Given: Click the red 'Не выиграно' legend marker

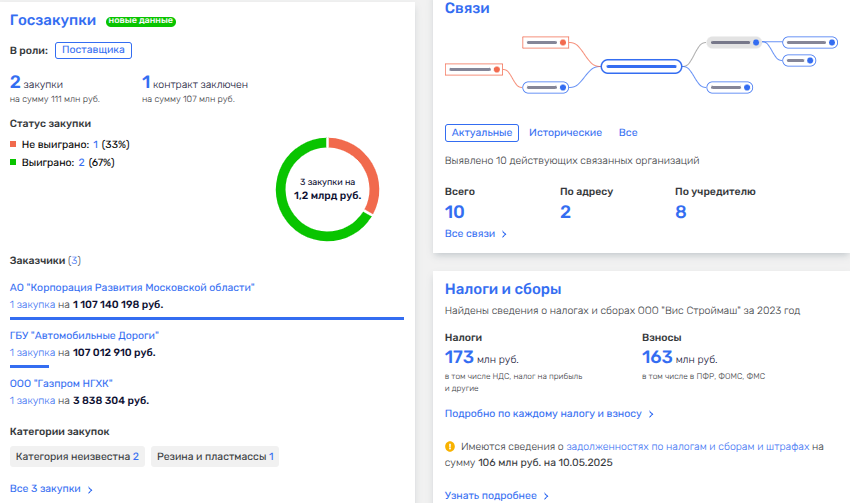Looking at the screenshot, I should coord(14,145).
